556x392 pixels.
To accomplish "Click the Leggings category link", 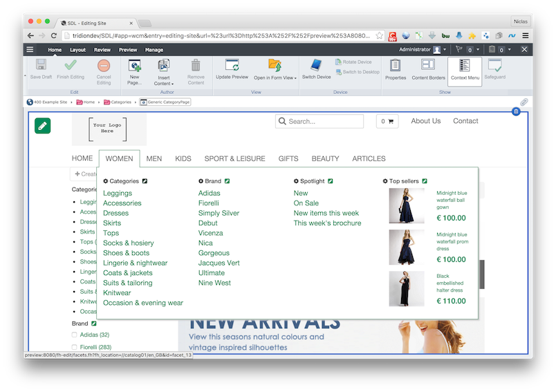I will click(117, 194).
